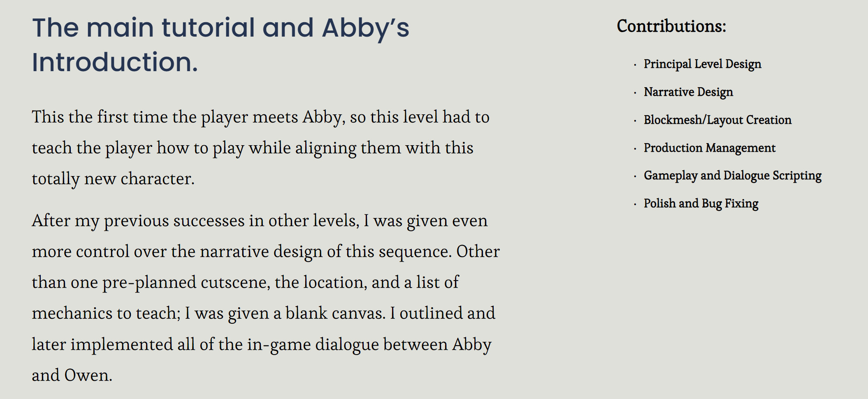Click the bullet before 'Principal Level Design'

click(635, 65)
